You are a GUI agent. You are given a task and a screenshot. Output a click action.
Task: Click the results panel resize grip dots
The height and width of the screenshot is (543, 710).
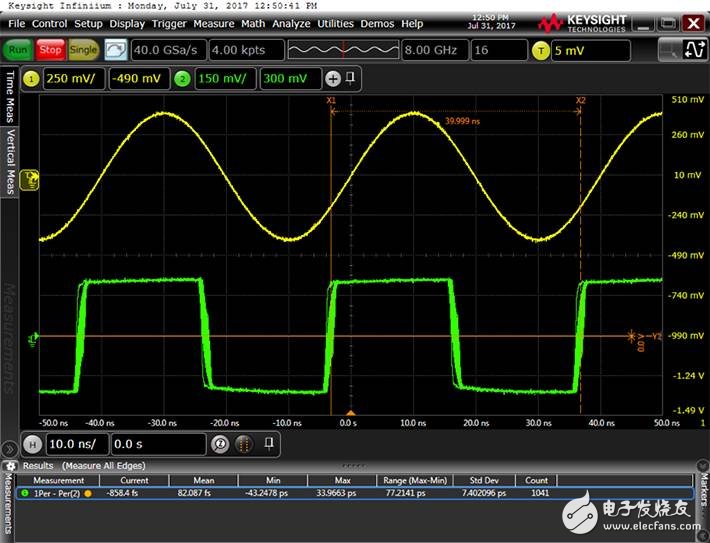[x=354, y=465]
